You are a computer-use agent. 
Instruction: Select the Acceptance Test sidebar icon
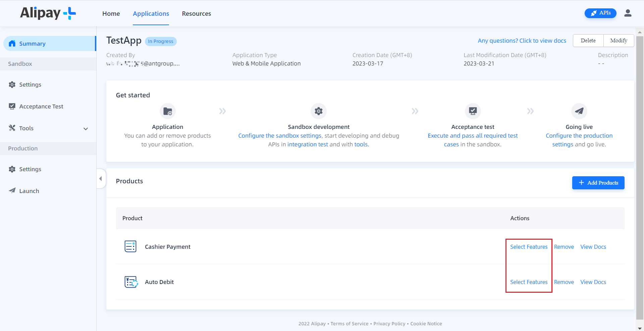[12, 106]
